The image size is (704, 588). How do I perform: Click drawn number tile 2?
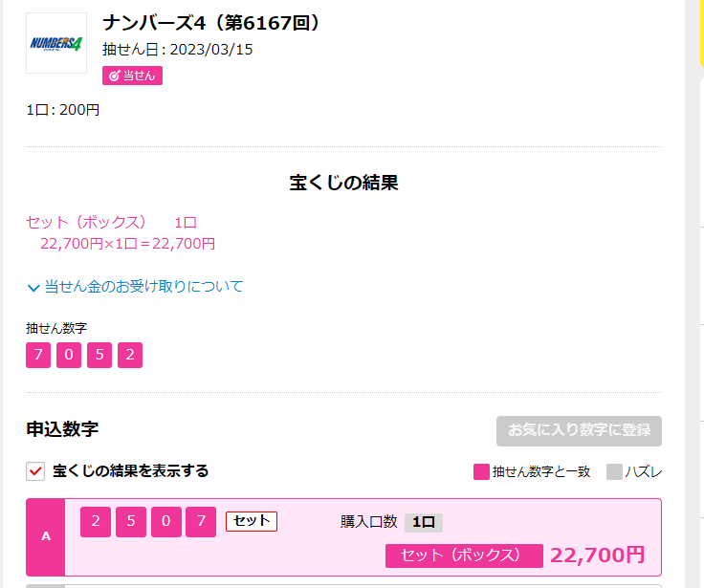[x=130, y=355]
